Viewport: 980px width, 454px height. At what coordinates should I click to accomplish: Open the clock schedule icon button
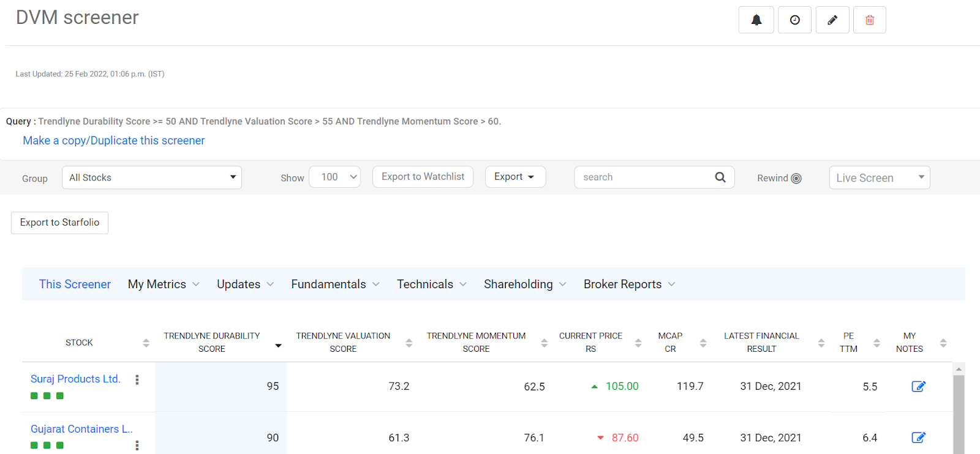[794, 20]
